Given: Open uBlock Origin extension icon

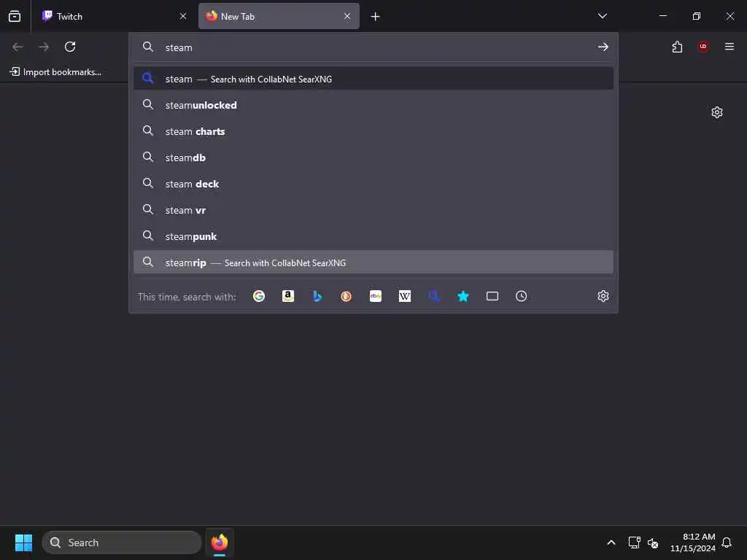Looking at the screenshot, I should 703,47.
